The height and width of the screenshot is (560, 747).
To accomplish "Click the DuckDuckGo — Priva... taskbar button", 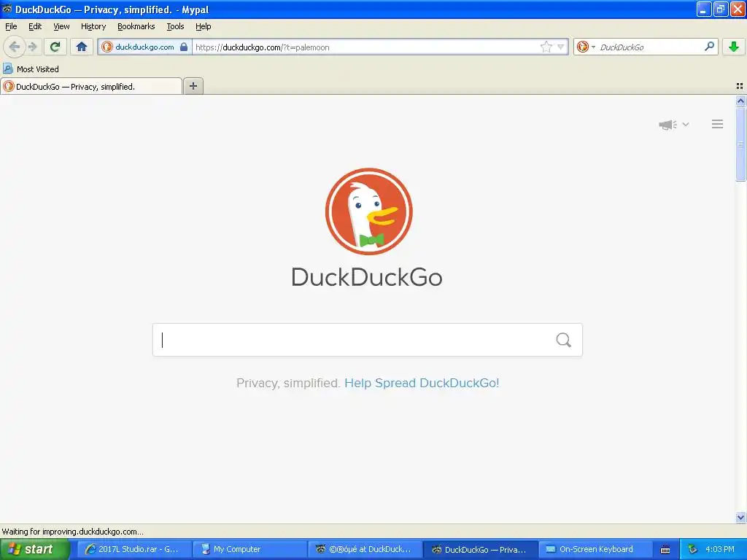I will point(480,549).
